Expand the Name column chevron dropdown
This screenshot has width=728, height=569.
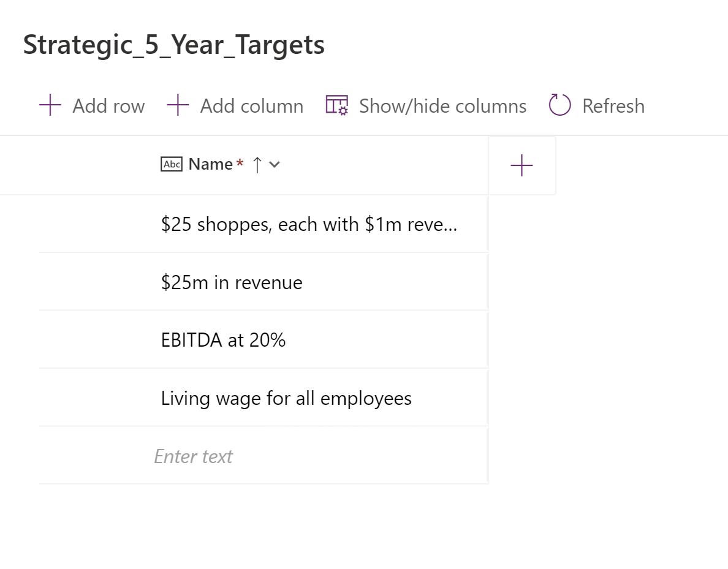click(x=275, y=164)
